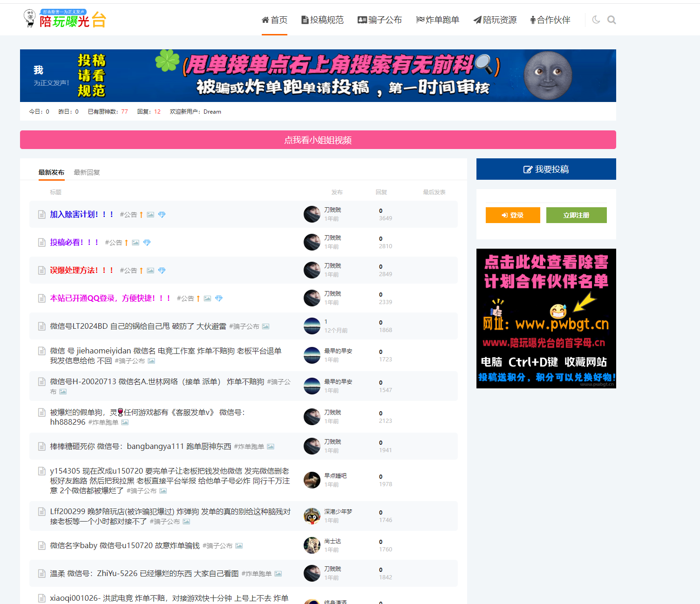The image size is (700, 604).
Task: Switch to the 最新回复 tab
Action: (87, 172)
